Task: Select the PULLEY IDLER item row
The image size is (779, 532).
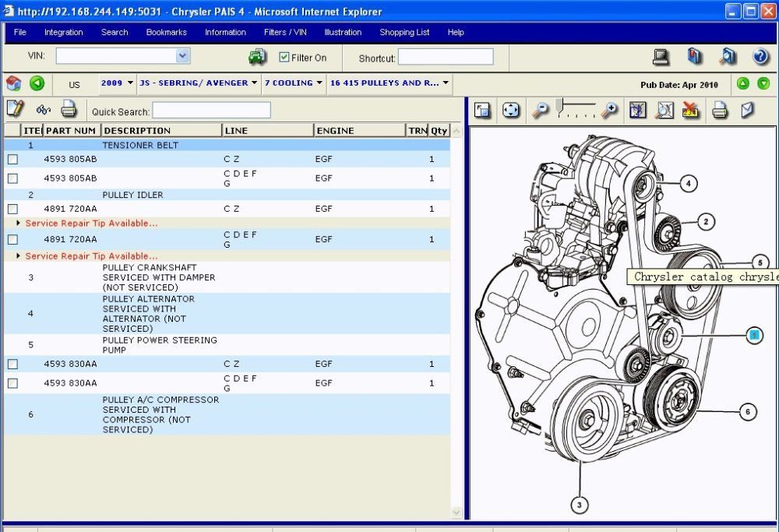Action: 227,195
